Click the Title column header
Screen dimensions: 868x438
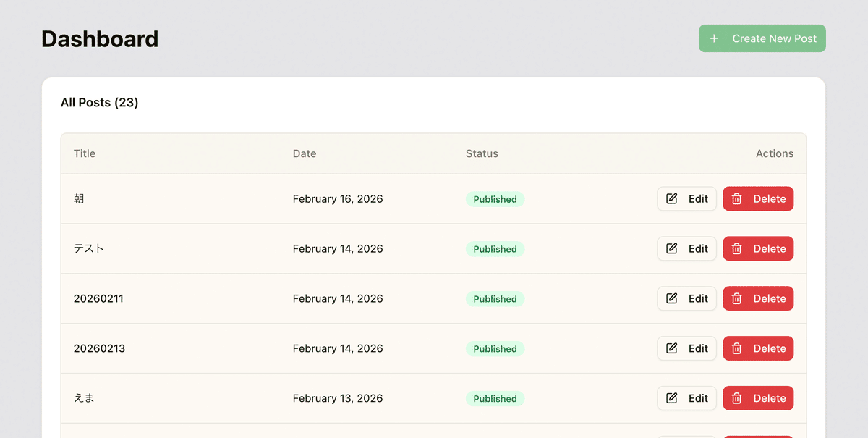[x=85, y=153]
